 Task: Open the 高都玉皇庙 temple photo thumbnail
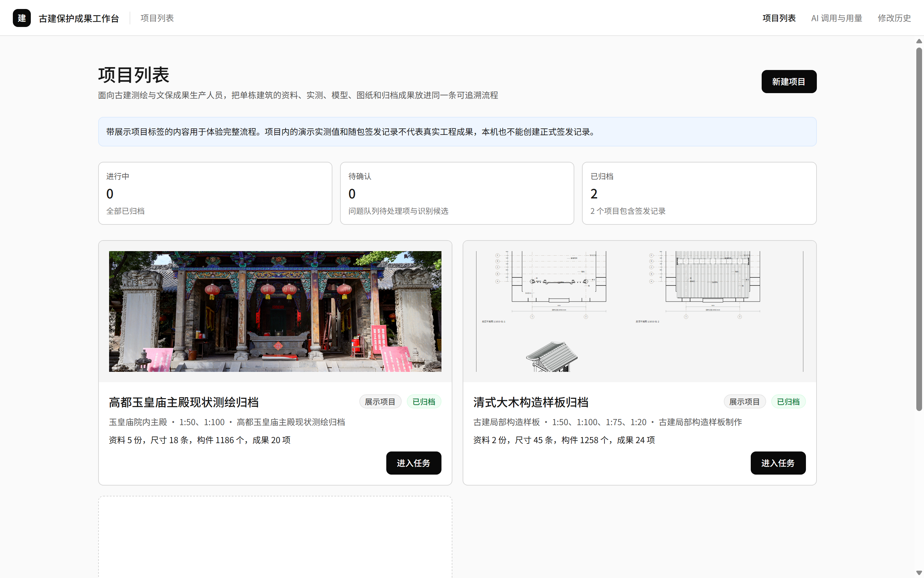coord(275,311)
